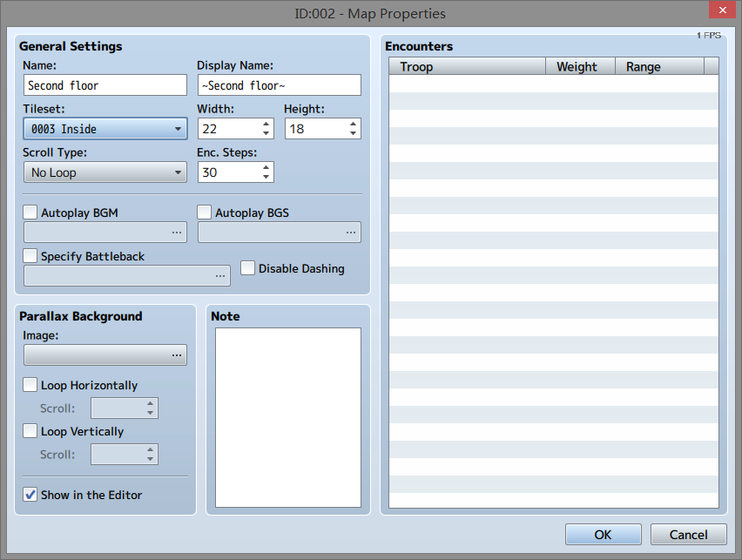Open the Autoplay BGS file selector
This screenshot has width=742, height=560.
(x=280, y=233)
